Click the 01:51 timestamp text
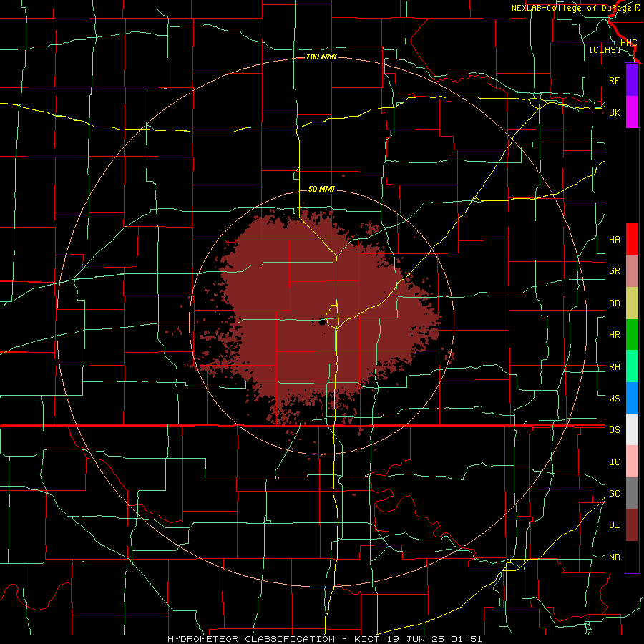The height and width of the screenshot is (644, 644). (466, 639)
